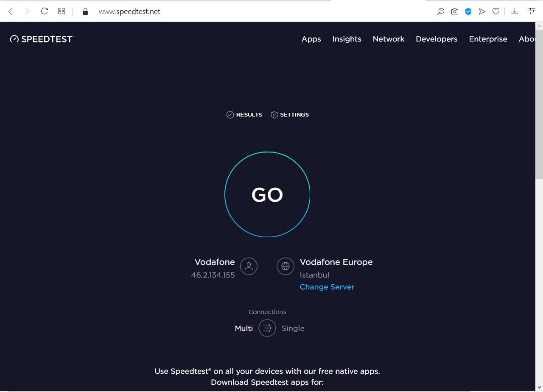Viewport: 543px width, 392px height.
Task: Click the address bar URL www.speedtest.net
Action: (x=129, y=11)
